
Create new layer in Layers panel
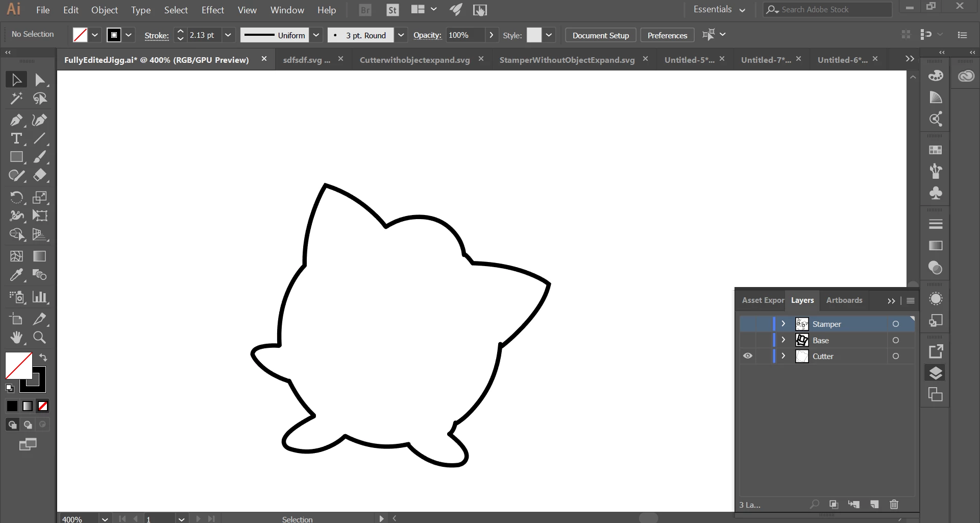click(x=874, y=505)
